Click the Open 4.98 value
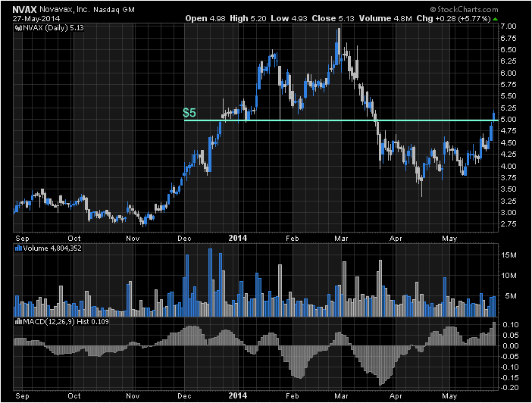532x403 pixels. click(205, 18)
